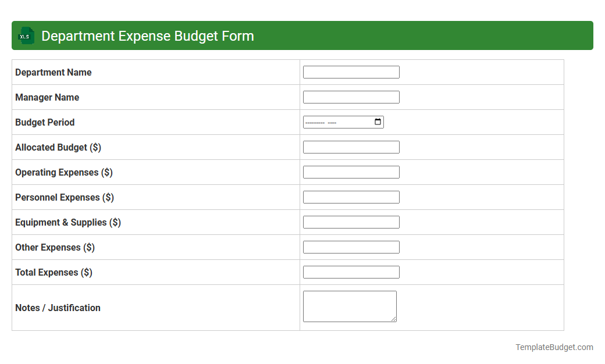The image size is (605, 364).
Task: Click the Notes / Justification label
Action: 58,308
